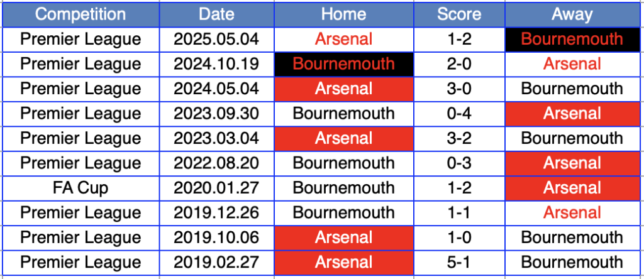Select the FA Cup competition cell
Viewport: 644px width, 279px height.
[80, 188]
